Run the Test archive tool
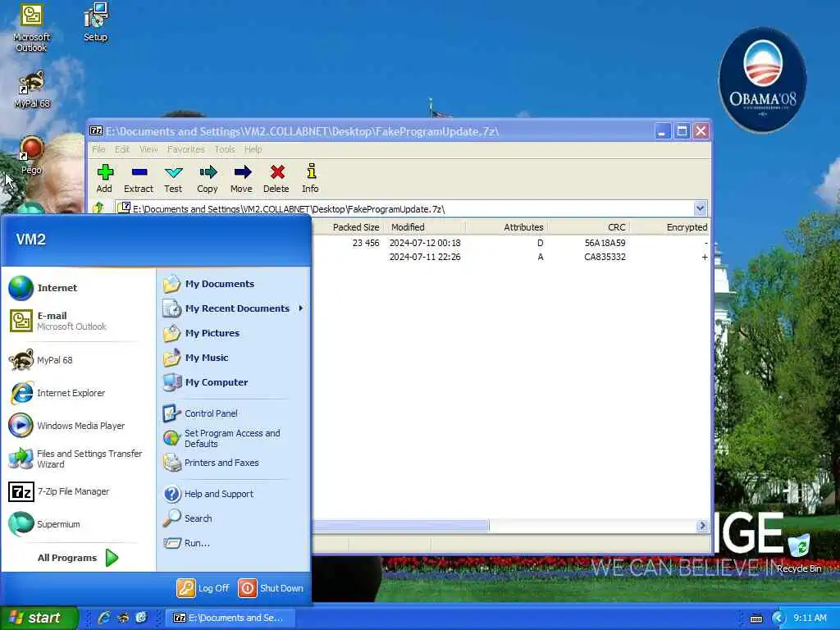840x630 pixels. 173,178
